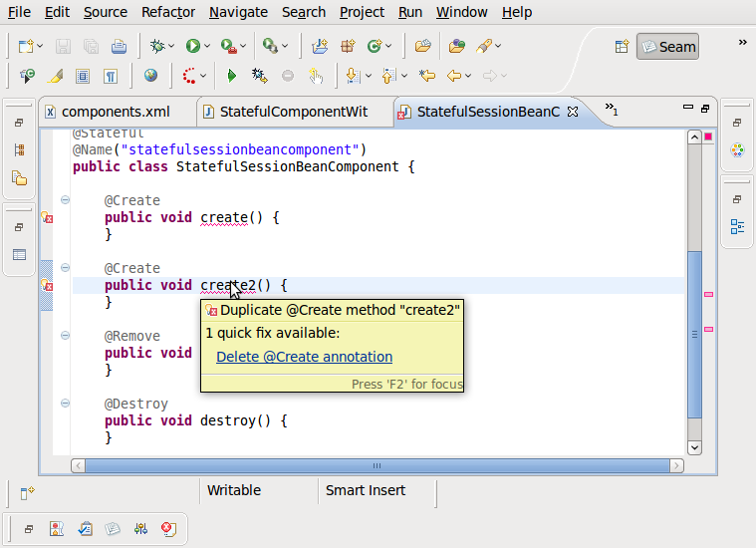Click the red error marker in overview ruler

point(709,295)
